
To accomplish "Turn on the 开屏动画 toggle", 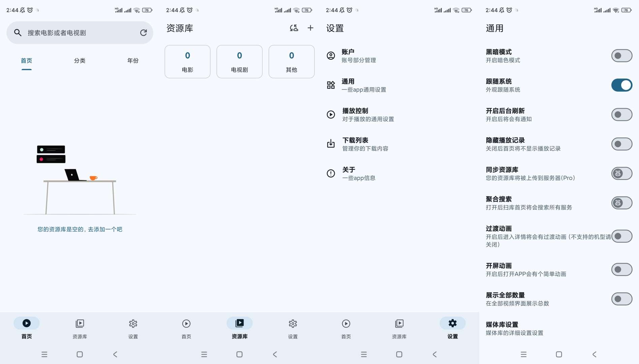I will pyautogui.click(x=621, y=269).
